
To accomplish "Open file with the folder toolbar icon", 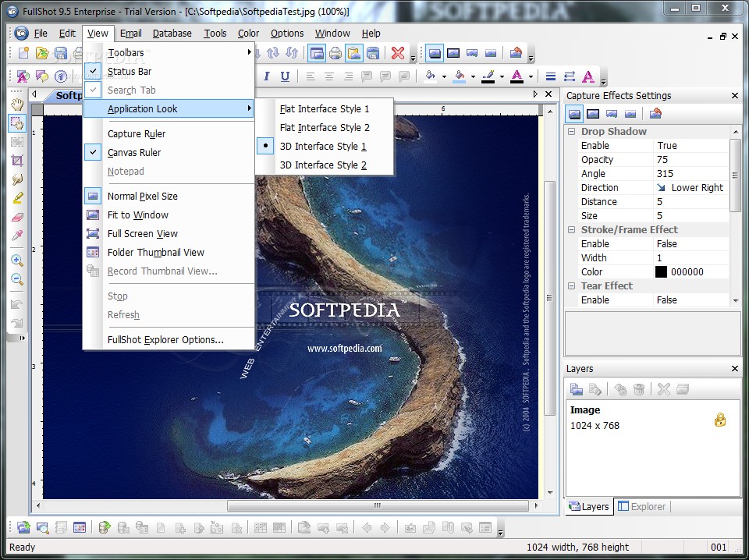I will pos(42,53).
